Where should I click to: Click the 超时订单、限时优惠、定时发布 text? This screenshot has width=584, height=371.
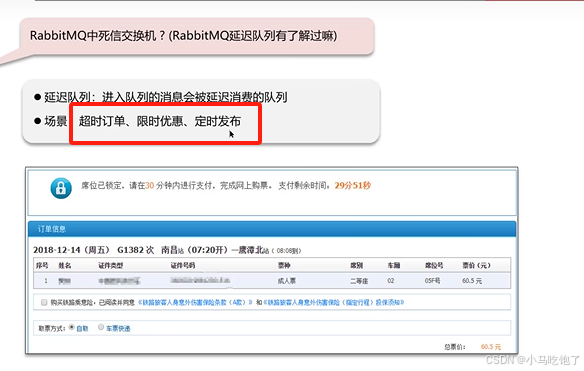tap(159, 121)
